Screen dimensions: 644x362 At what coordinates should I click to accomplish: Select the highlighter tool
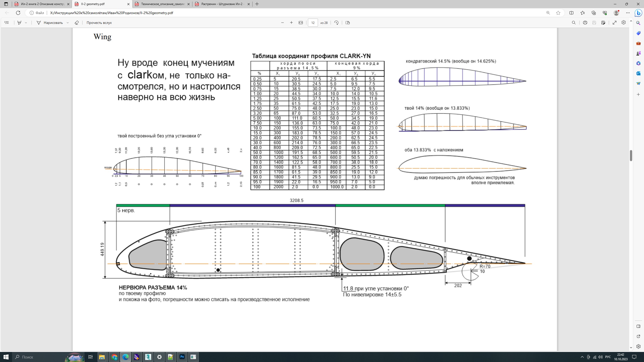(19, 23)
